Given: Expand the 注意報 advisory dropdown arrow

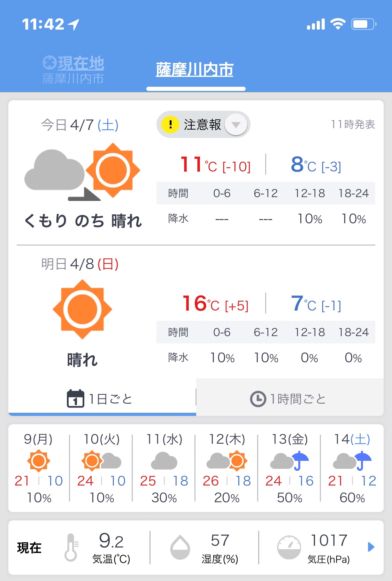Looking at the screenshot, I should (x=236, y=124).
